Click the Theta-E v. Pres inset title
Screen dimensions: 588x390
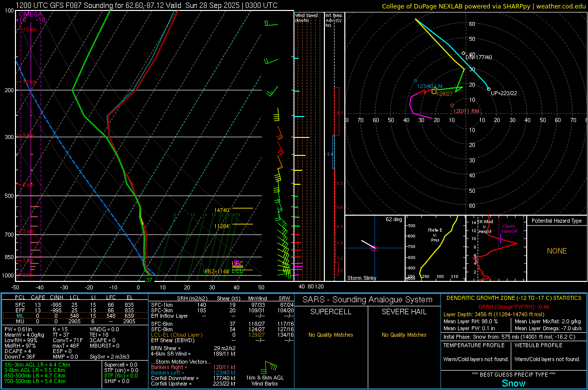pos(435,235)
